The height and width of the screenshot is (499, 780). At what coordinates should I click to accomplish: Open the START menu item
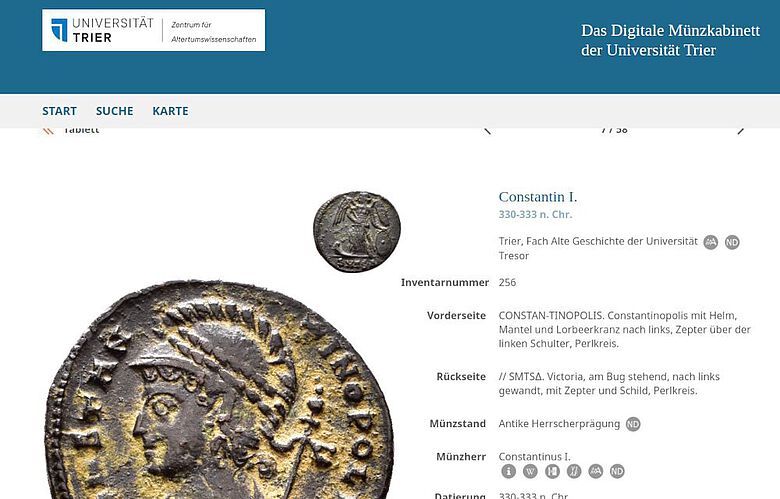coord(59,111)
